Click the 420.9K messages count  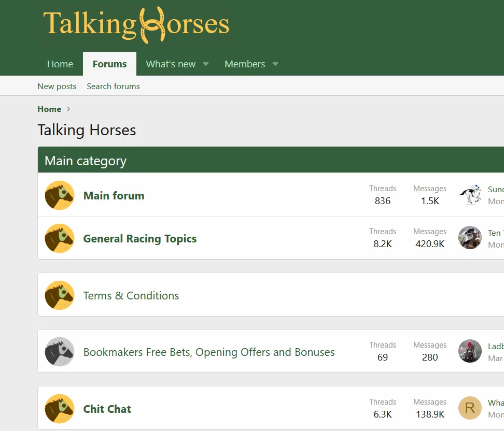[x=430, y=244]
